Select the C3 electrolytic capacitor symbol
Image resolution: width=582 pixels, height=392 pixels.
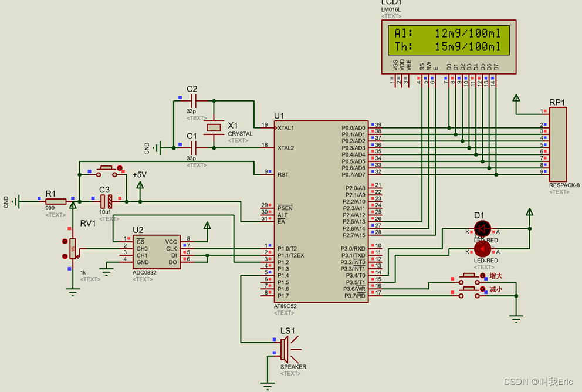[106, 201]
